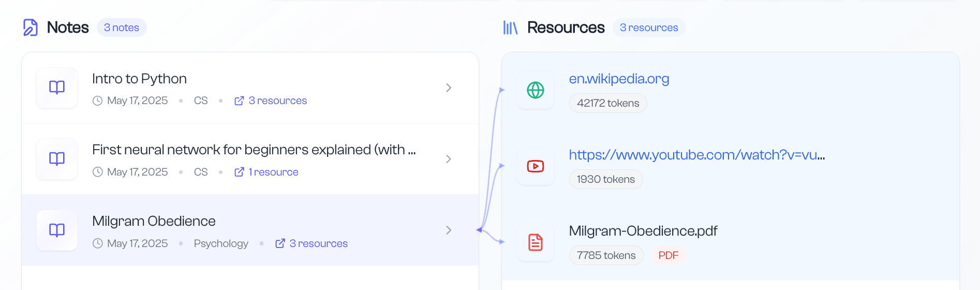
Task: Click the clock icon in Intro to Python row
Action: (97, 101)
